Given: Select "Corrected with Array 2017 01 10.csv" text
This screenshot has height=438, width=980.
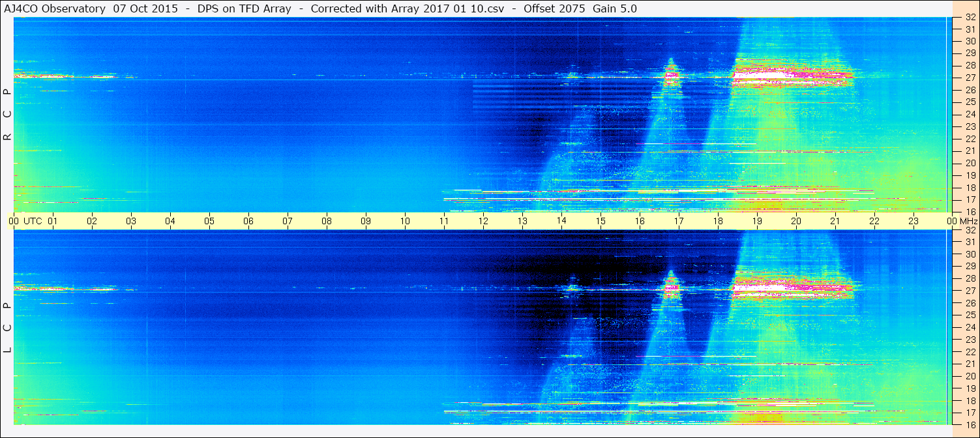Looking at the screenshot, I should (x=408, y=9).
